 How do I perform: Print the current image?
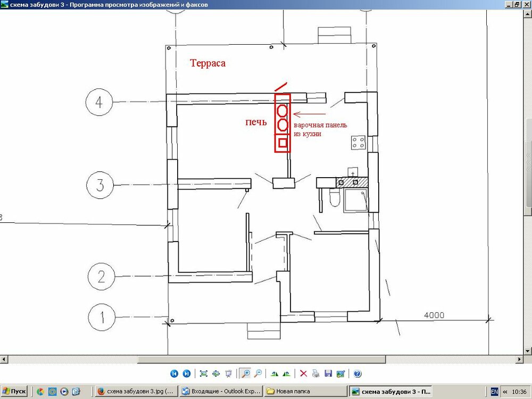(x=316, y=373)
